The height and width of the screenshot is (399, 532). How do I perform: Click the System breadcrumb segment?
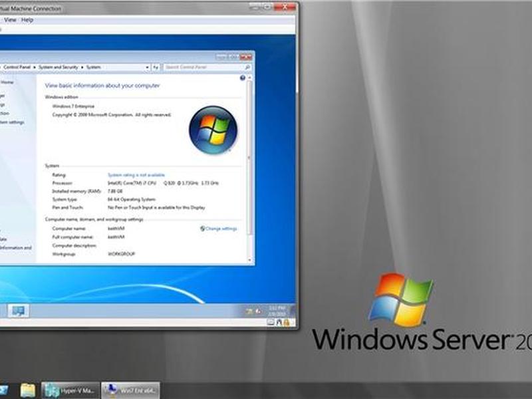[x=93, y=67]
